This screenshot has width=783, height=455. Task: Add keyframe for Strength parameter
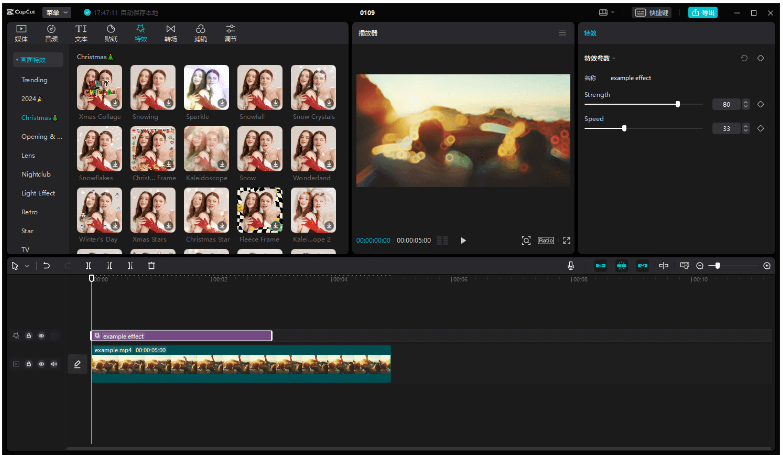click(760, 104)
